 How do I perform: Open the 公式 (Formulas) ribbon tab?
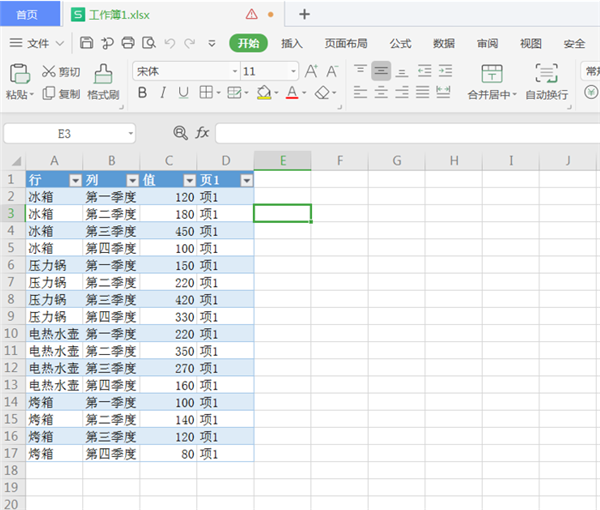[400, 43]
